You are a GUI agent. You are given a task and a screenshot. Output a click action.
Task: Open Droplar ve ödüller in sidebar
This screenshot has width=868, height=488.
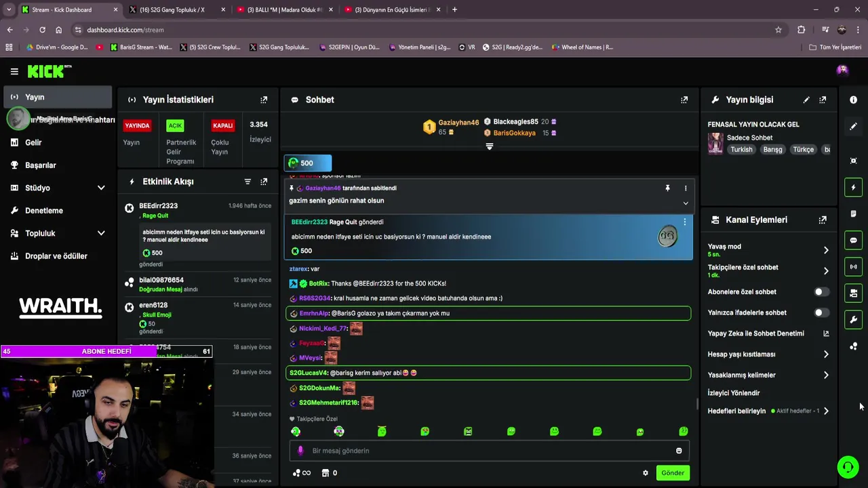point(58,256)
